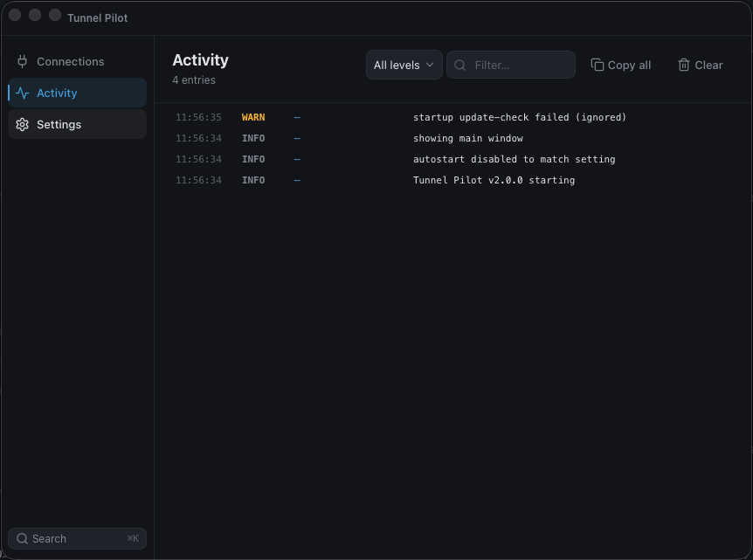The height and width of the screenshot is (560, 753).
Task: Select the 'showing main window' log message
Action: pos(467,138)
